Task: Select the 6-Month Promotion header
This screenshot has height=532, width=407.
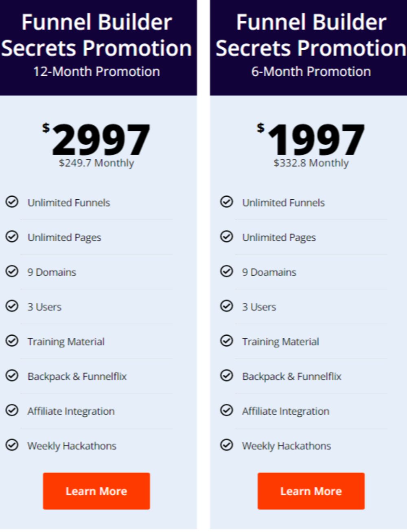Action: point(311,71)
